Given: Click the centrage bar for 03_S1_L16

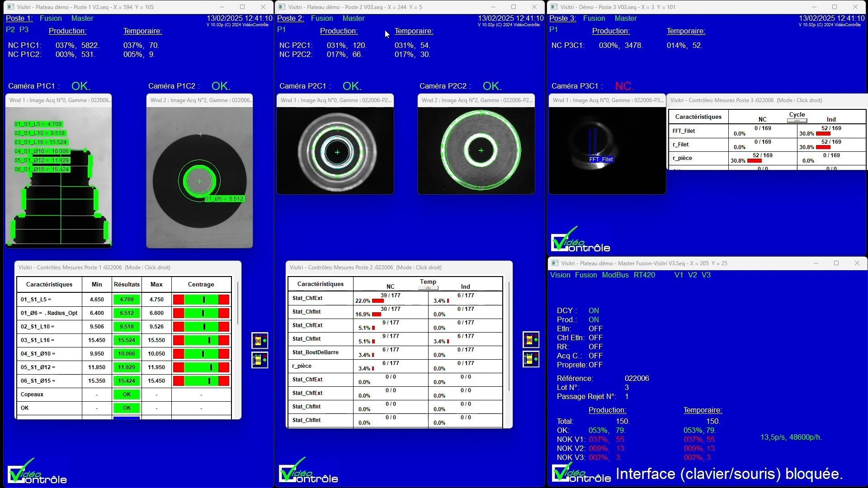Looking at the screenshot, I should tap(201, 340).
